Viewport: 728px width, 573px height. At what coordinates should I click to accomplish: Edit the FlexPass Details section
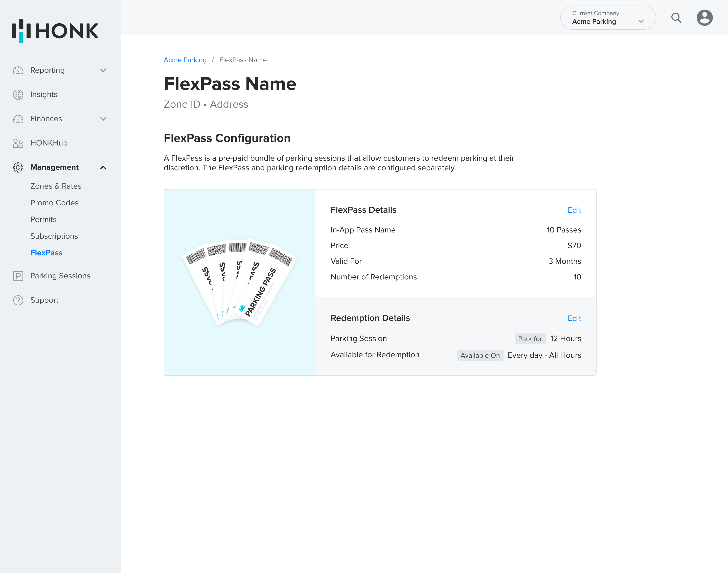tap(574, 210)
